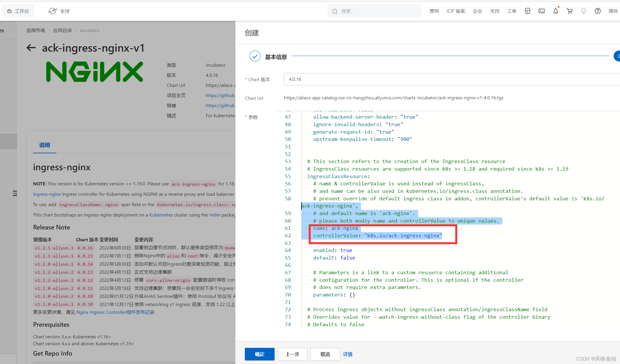620x364 pixels.
Task: Click release note v1.2.0-aliyun.1 cell
Action: pos(54,264)
